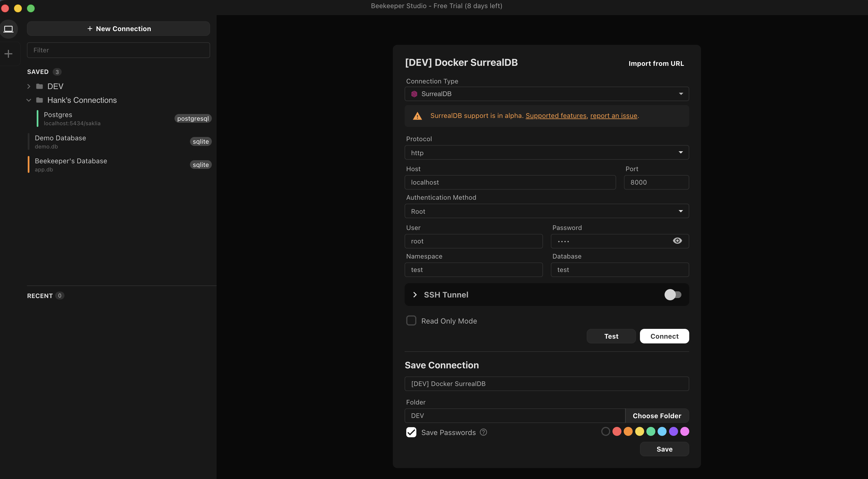Image resolution: width=868 pixels, height=479 pixels.
Task: Click the Choose Folder button
Action: (x=657, y=416)
